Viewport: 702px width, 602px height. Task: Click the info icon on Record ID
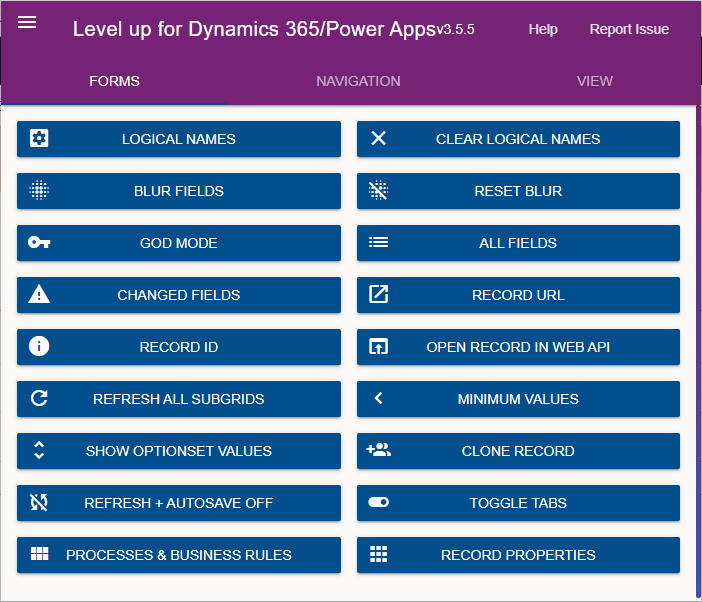click(x=39, y=346)
